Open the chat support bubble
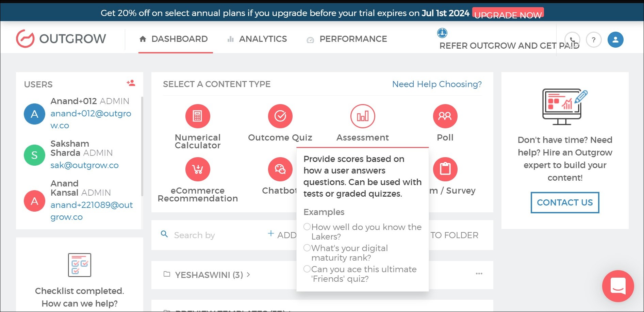The width and height of the screenshot is (644, 312). (618, 286)
